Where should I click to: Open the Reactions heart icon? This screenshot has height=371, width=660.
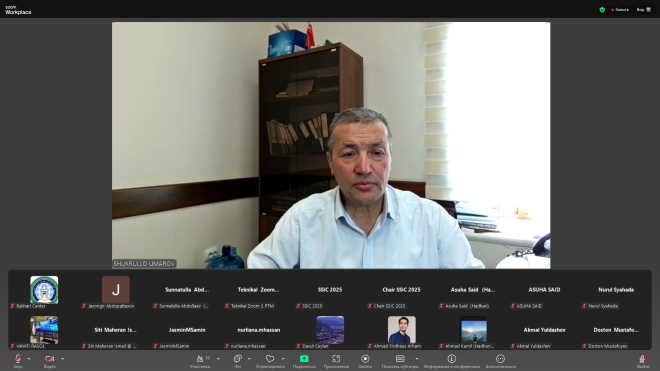tap(270, 359)
